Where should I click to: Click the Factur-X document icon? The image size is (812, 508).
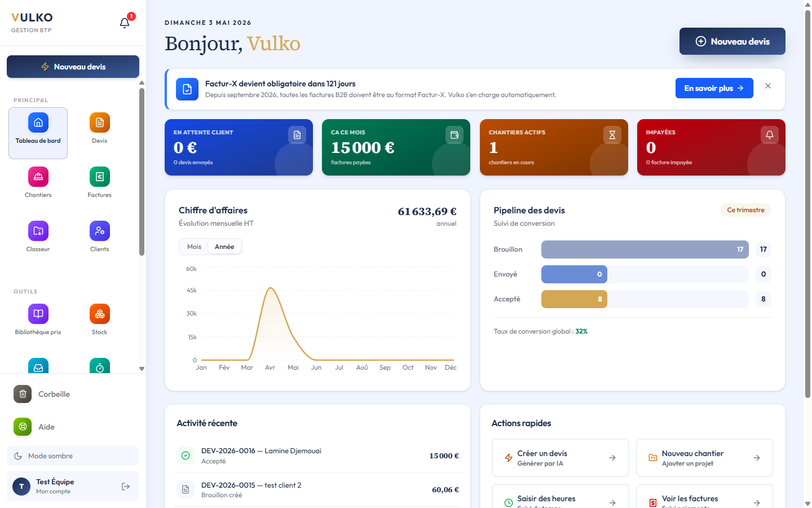[187, 89]
